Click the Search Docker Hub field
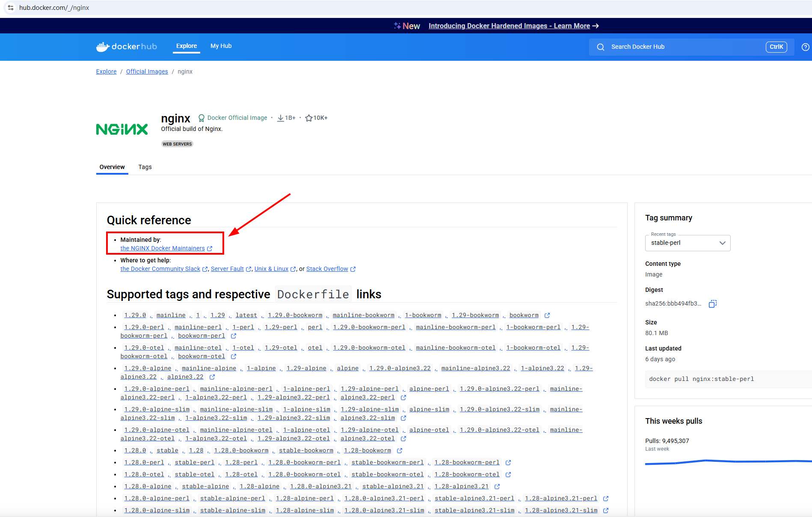The width and height of the screenshot is (812, 517). [x=691, y=47]
